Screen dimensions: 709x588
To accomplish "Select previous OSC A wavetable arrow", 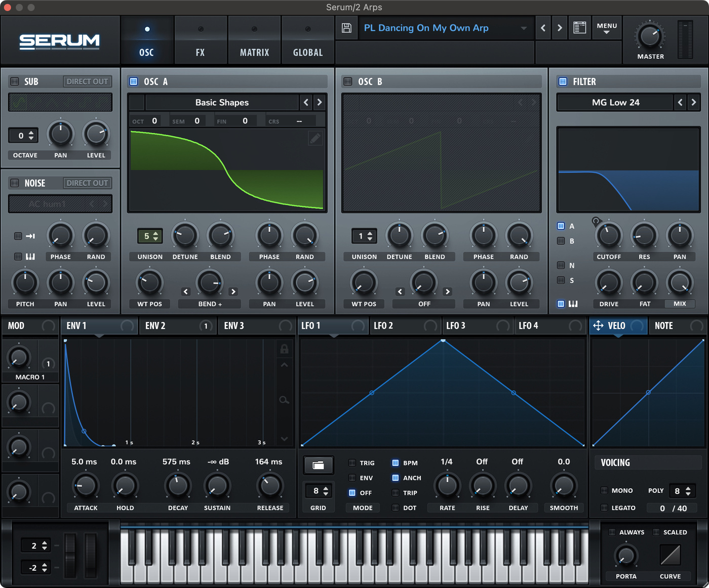I will 306,102.
